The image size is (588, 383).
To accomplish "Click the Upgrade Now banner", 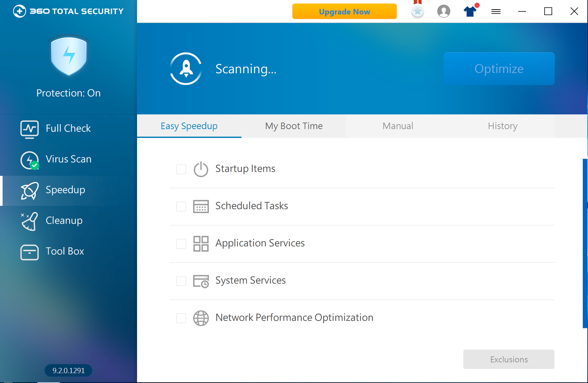I will [344, 11].
